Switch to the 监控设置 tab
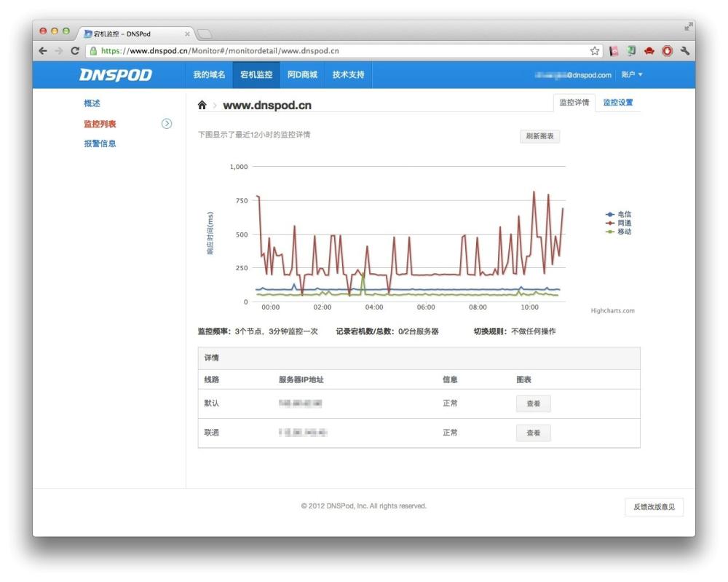The image size is (728, 582). (619, 103)
